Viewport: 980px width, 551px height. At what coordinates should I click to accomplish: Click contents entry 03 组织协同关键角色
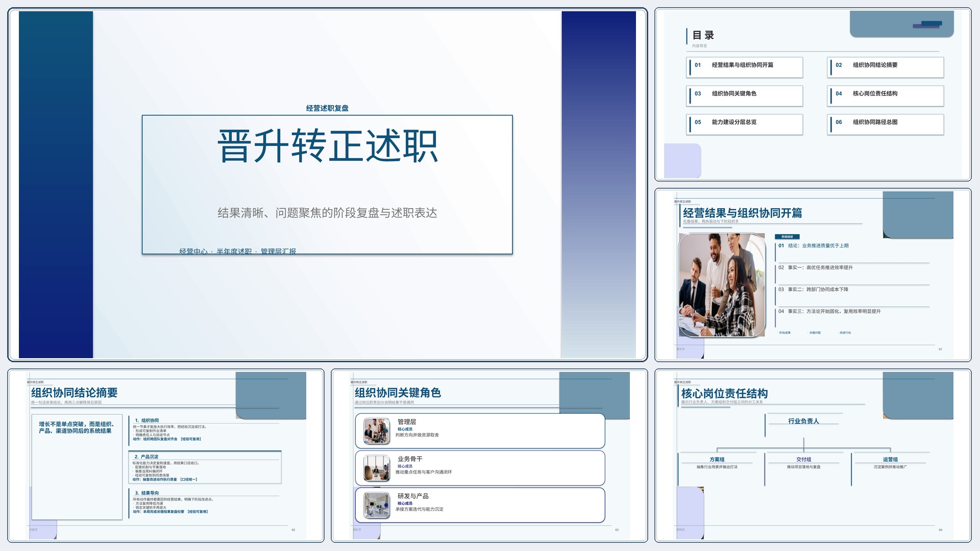point(745,96)
